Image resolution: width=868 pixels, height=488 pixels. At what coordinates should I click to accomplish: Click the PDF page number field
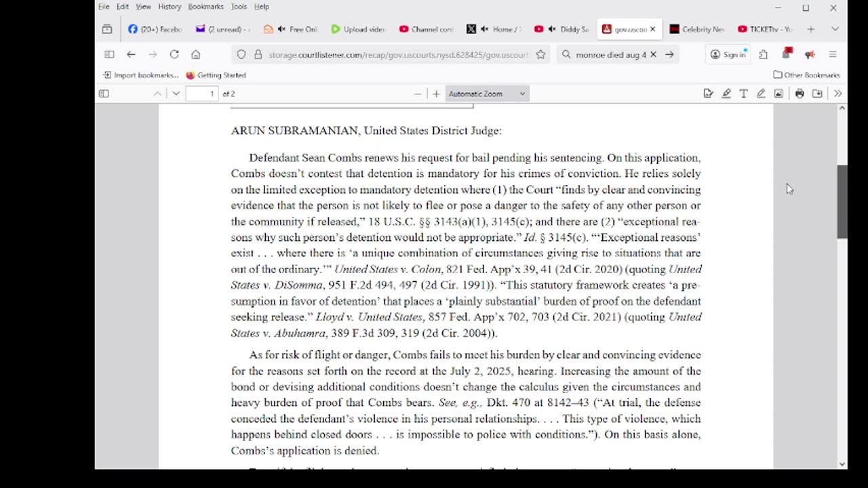click(x=202, y=94)
